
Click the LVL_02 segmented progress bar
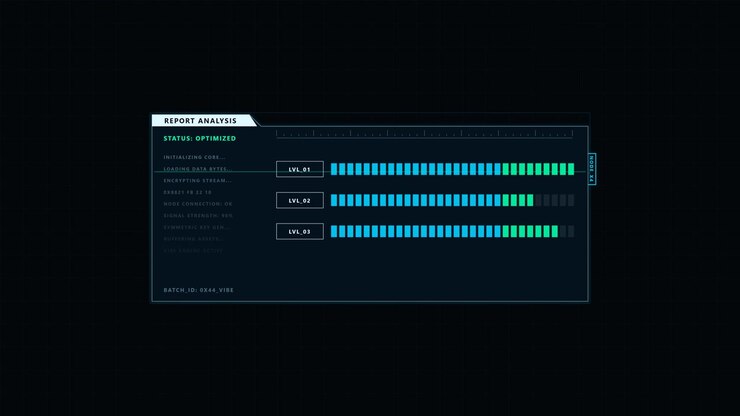pyautogui.click(x=452, y=200)
